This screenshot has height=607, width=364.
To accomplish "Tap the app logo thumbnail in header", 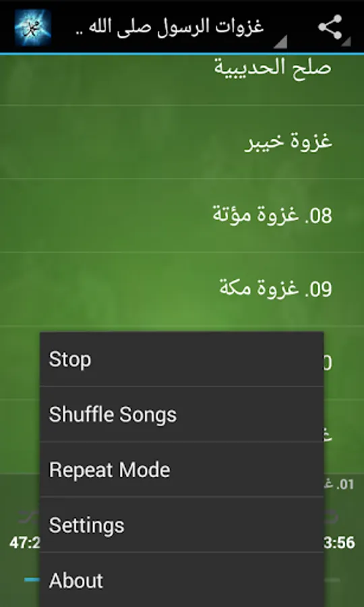I will click(x=33, y=27).
